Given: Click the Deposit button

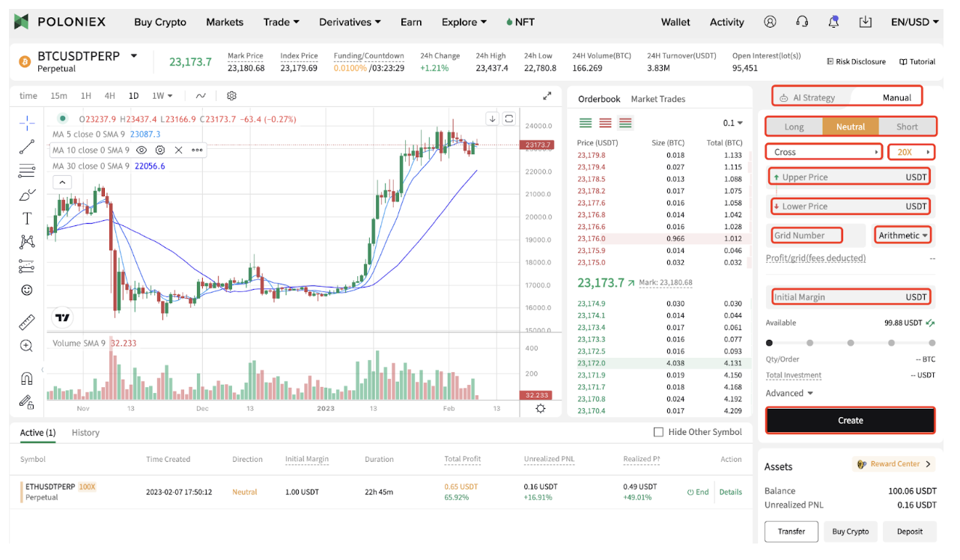Looking at the screenshot, I should [x=910, y=531].
